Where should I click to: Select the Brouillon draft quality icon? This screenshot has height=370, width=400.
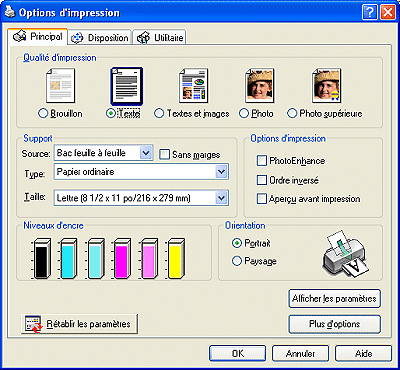(60, 86)
